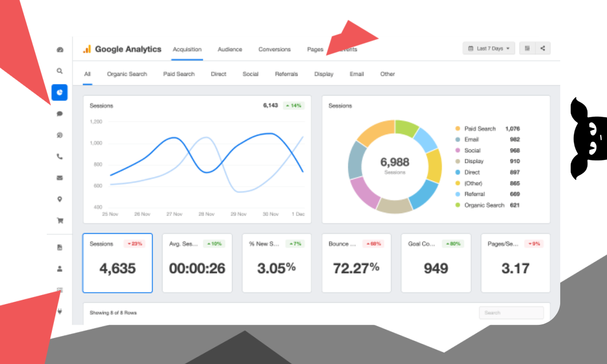Click the document report sidebar icon
The image size is (607, 364).
[60, 247]
